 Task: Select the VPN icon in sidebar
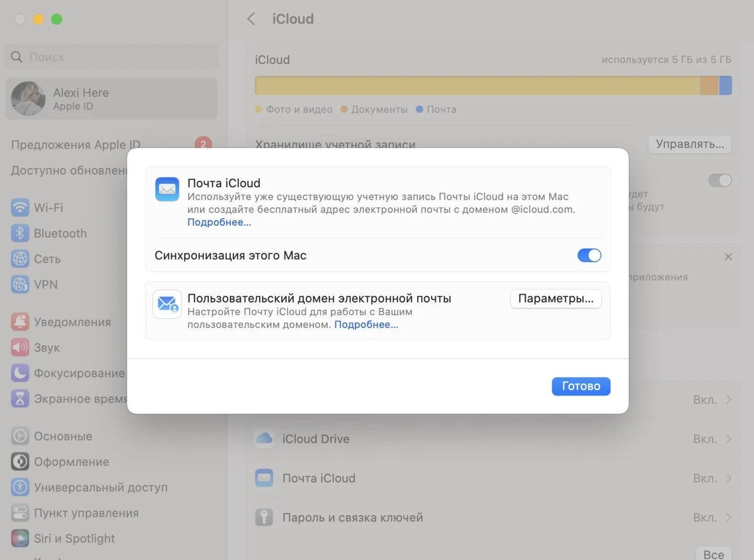pos(20,285)
